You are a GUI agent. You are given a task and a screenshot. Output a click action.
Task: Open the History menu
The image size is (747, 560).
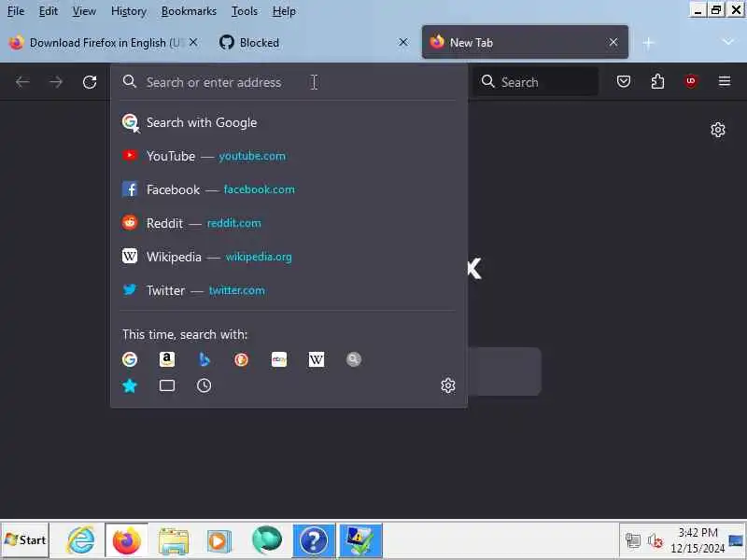(129, 11)
